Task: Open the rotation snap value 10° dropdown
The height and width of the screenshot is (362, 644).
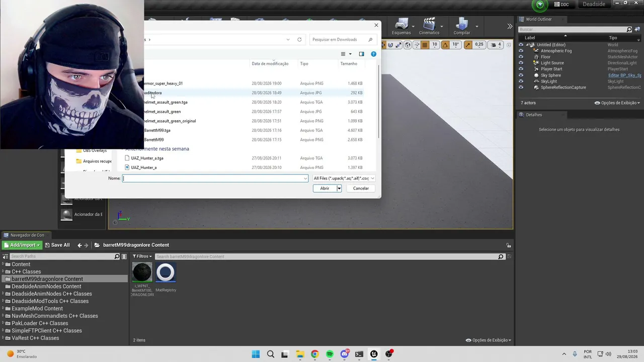Action: (x=455, y=45)
